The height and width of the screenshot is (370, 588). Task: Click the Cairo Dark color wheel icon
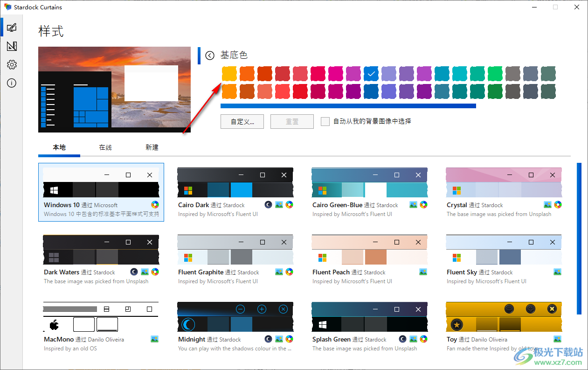[289, 204]
